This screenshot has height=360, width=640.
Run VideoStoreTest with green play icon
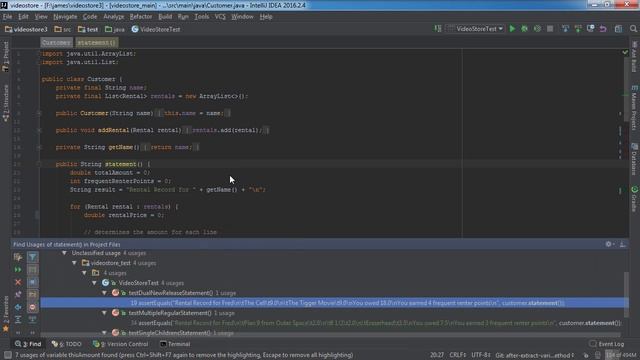(512, 29)
